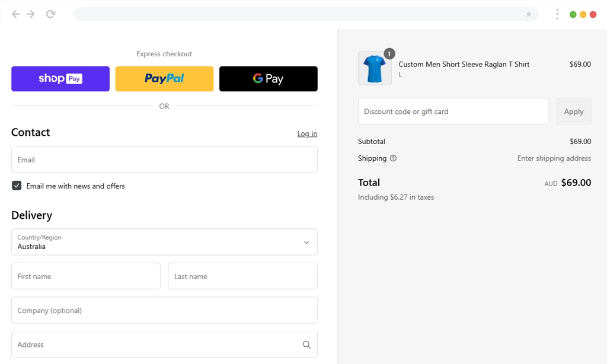Click the browser address bar
607x364 pixels.
[x=296, y=14]
